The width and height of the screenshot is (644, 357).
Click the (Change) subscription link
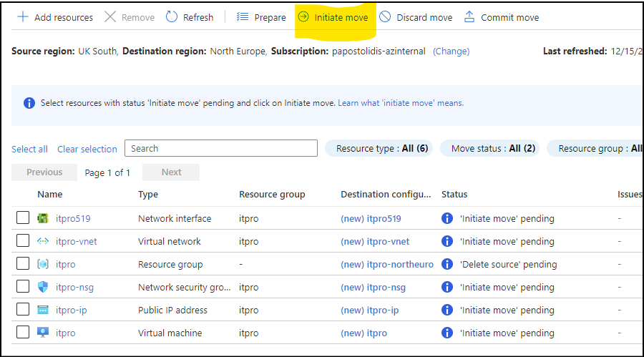[x=451, y=52]
